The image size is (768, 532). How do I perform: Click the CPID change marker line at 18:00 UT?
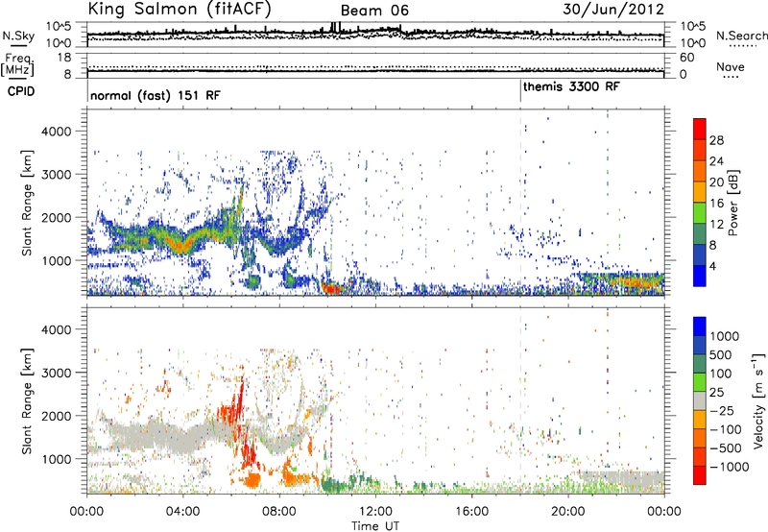[520, 91]
